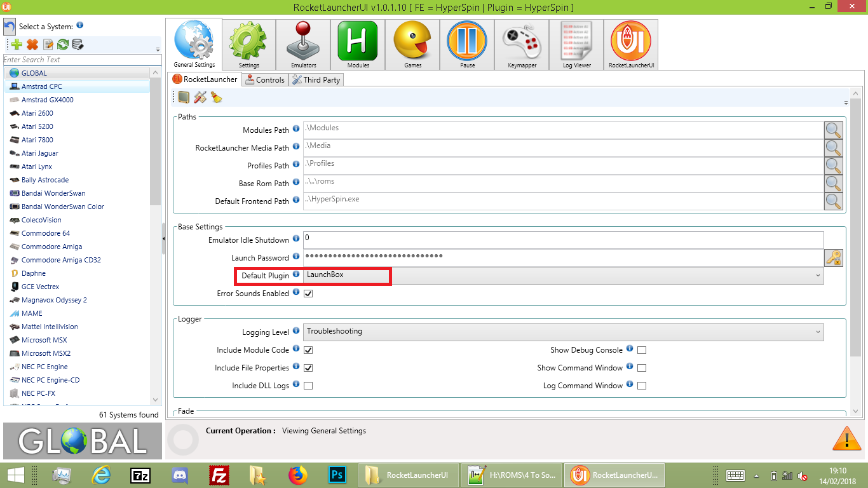The width and height of the screenshot is (868, 488).
Task: Expand the system toolbar overflow arrow
Action: (158, 49)
